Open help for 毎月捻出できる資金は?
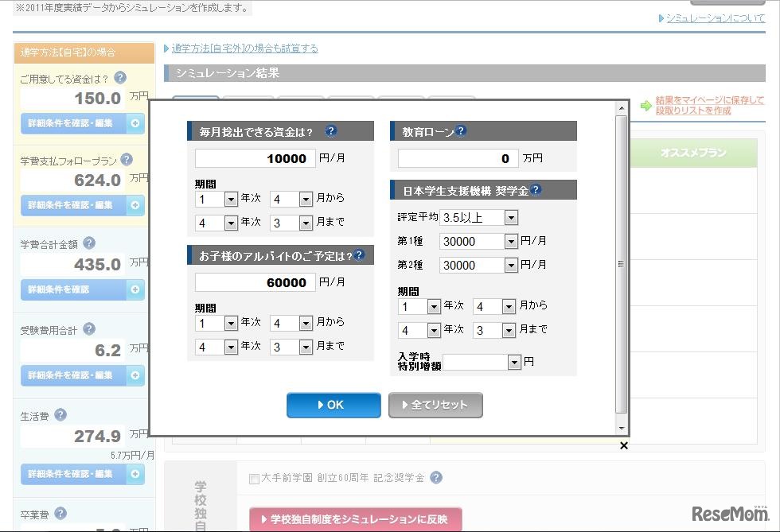Viewport: 780px width, 532px height. pyautogui.click(x=330, y=130)
